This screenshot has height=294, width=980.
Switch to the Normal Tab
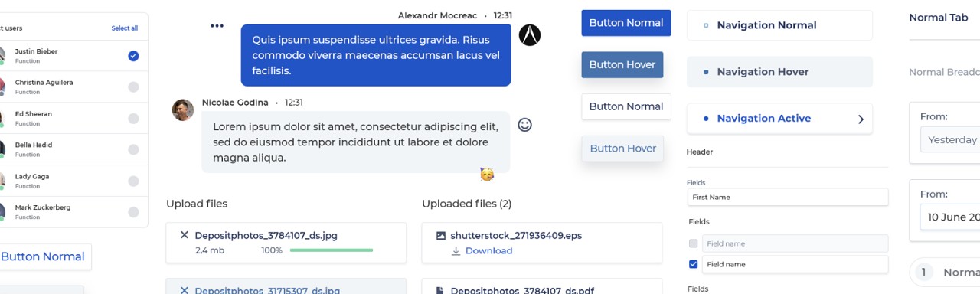pyautogui.click(x=939, y=18)
